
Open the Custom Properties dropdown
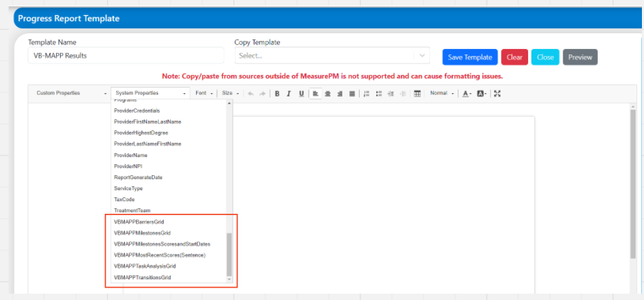click(70, 93)
